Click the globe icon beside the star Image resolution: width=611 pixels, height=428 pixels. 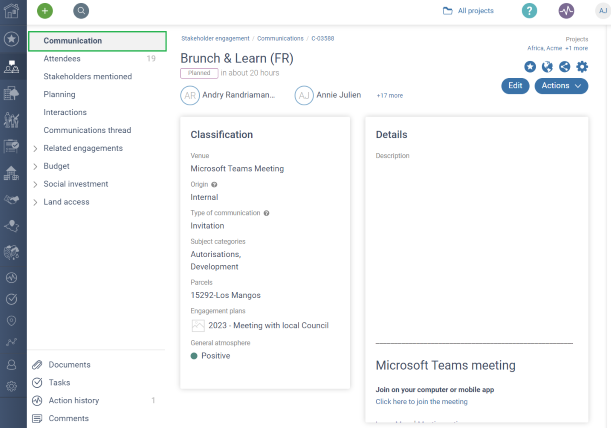tap(547, 67)
